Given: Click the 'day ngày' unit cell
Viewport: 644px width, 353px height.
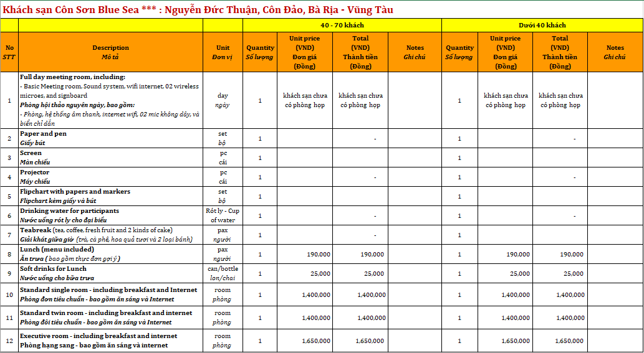Looking at the screenshot, I should (x=223, y=100).
